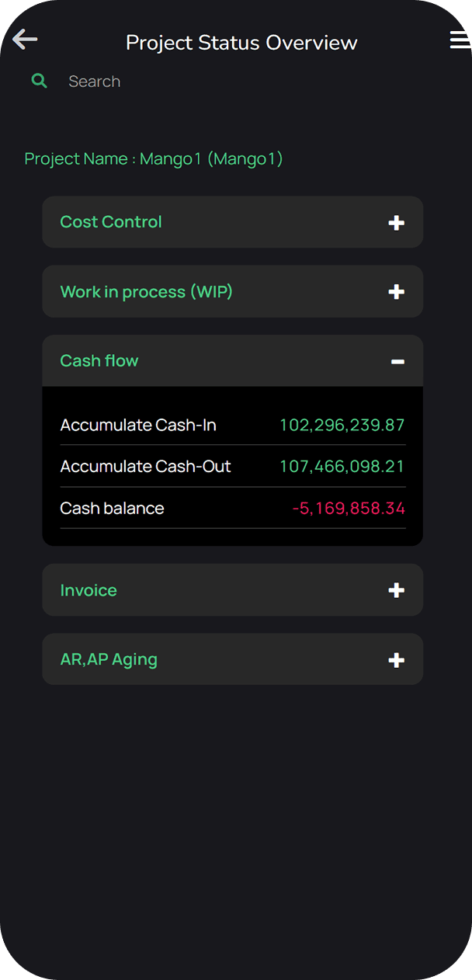Collapse Cash flow with minus icon
472x980 pixels.
tap(397, 362)
